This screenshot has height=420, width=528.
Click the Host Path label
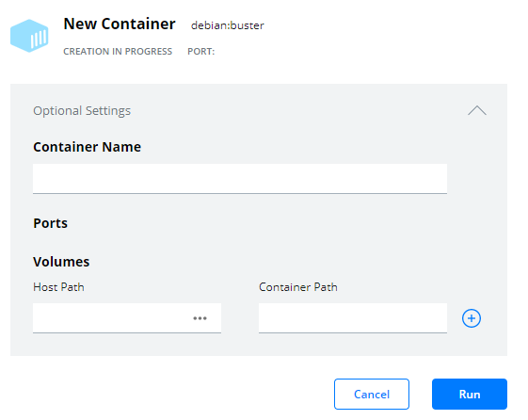tap(58, 287)
